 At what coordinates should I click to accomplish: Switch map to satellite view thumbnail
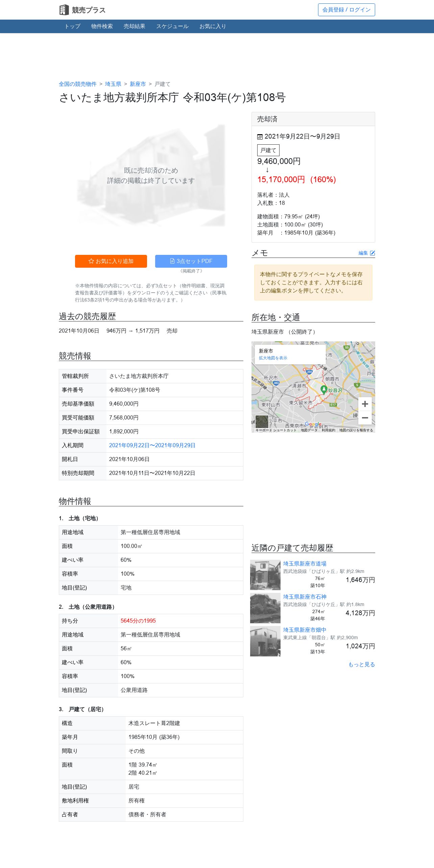[262, 422]
